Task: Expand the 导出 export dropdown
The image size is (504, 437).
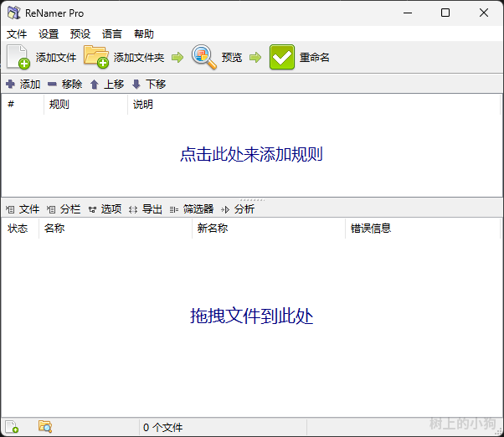Action: coord(147,209)
